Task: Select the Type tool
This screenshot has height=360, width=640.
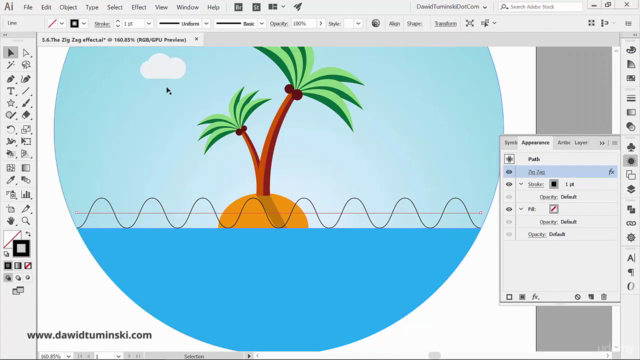Action: (11, 91)
